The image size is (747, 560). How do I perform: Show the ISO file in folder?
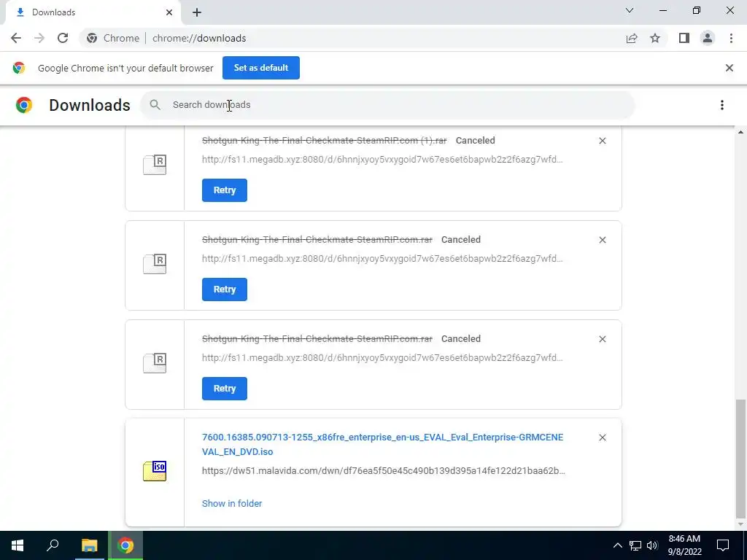pos(232,503)
